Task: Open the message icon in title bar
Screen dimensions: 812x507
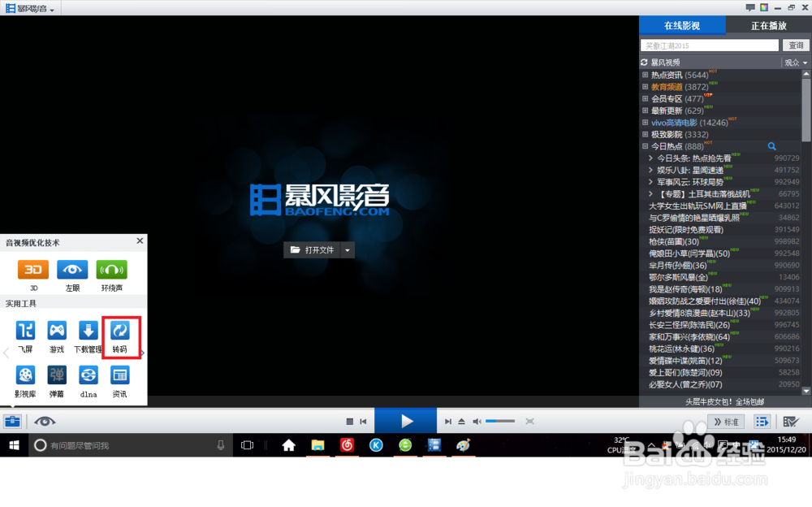Action: click(x=749, y=7)
